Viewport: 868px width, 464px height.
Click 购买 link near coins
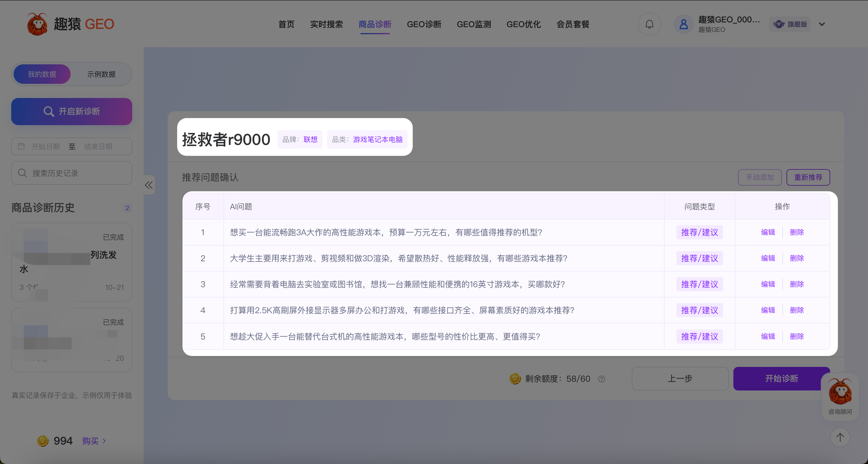(94, 441)
